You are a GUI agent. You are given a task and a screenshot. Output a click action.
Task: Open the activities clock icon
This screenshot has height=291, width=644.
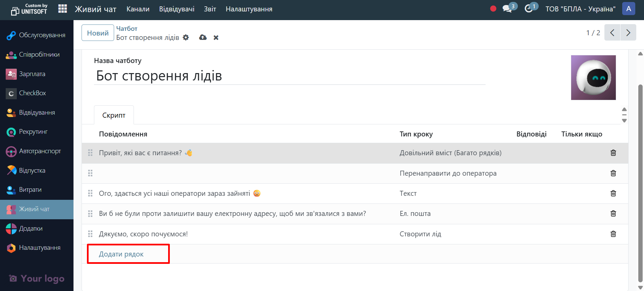529,9
